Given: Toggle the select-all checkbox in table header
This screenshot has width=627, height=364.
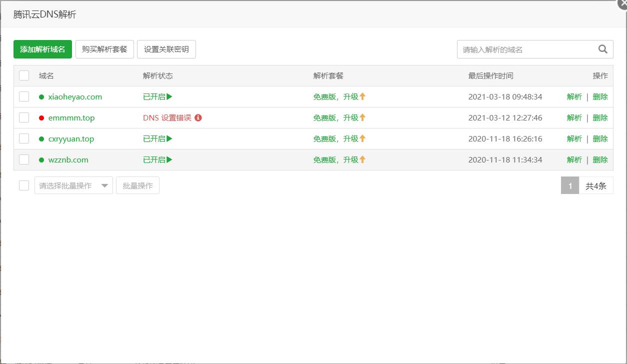Looking at the screenshot, I should pyautogui.click(x=24, y=75).
